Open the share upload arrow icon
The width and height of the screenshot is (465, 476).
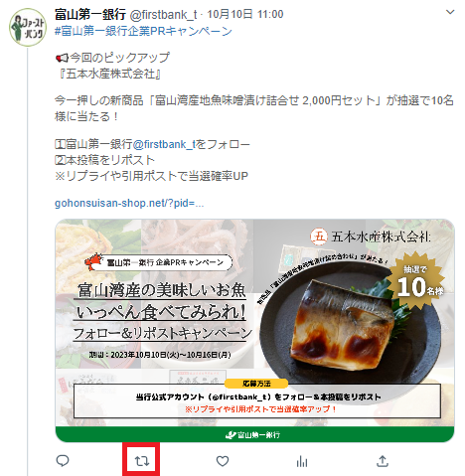click(383, 461)
